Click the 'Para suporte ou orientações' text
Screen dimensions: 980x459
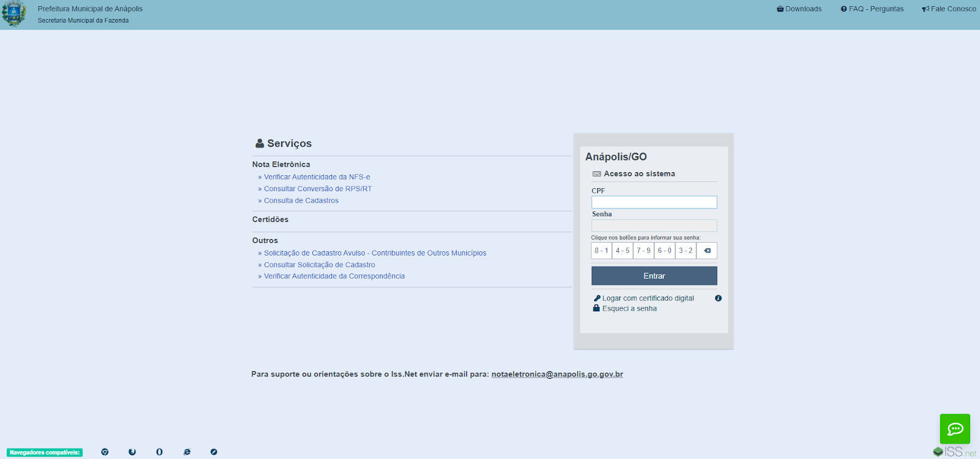370,374
